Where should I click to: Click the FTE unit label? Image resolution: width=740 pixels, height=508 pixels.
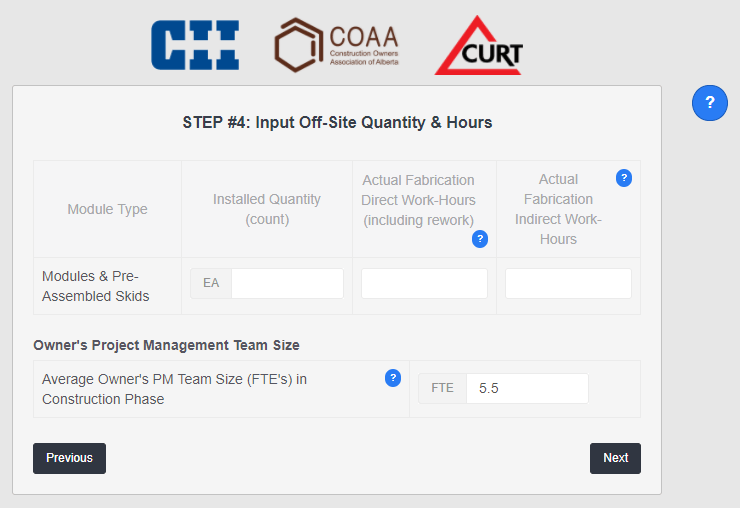tap(442, 388)
